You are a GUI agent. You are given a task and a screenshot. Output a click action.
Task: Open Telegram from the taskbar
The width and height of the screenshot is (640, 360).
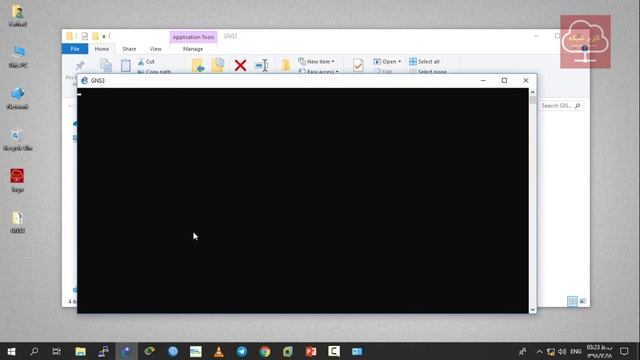[242, 351]
